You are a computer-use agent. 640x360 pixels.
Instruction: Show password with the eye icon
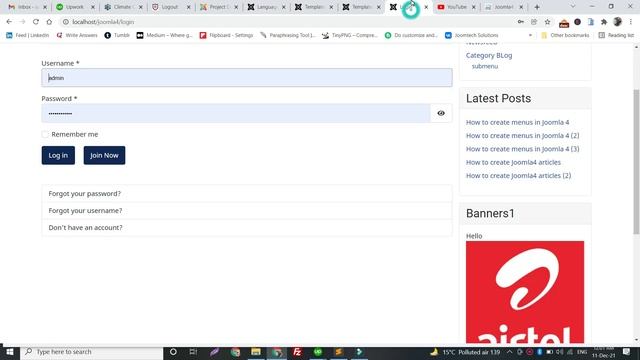pos(441,113)
